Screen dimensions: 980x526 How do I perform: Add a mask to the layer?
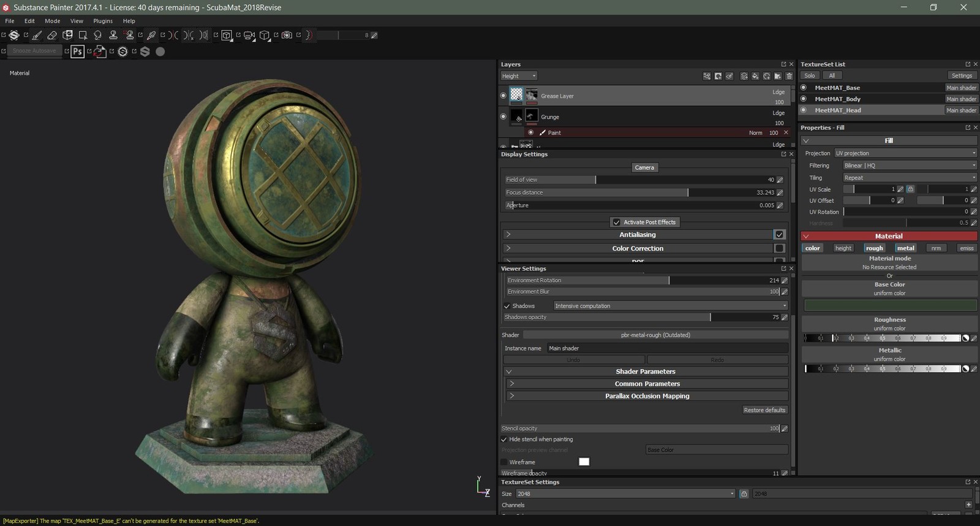[718, 76]
